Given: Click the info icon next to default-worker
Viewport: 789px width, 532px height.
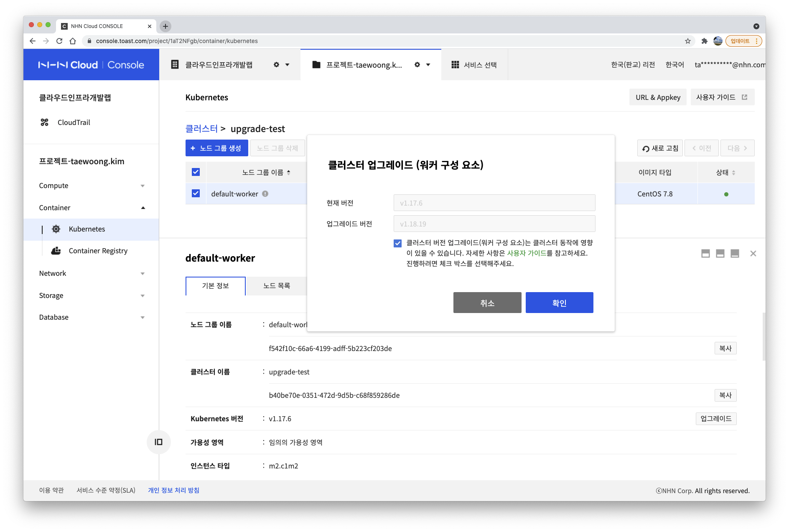Looking at the screenshot, I should 265,194.
